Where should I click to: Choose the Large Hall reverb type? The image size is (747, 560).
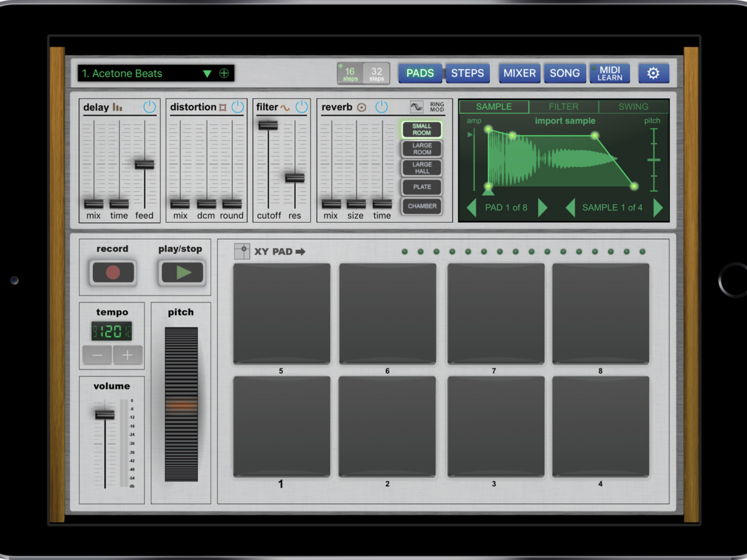point(422,168)
